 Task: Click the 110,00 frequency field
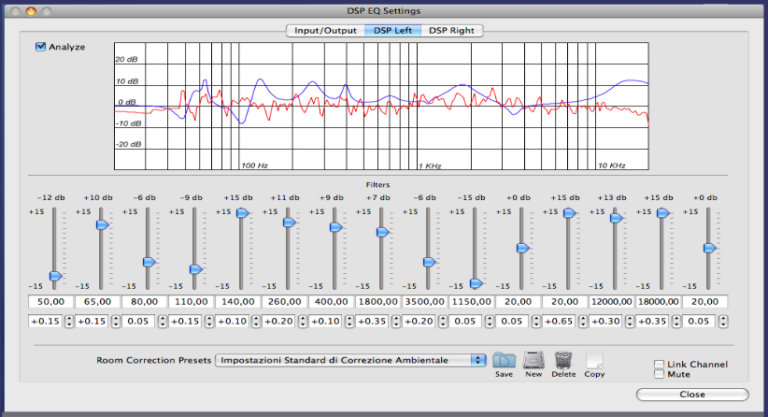click(x=191, y=302)
